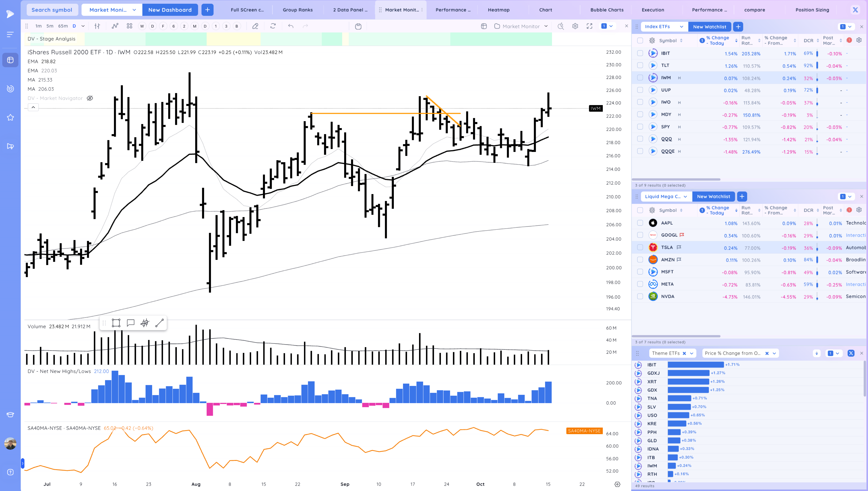Click the Search symbol field
The image size is (868, 491).
pyautogui.click(x=52, y=10)
